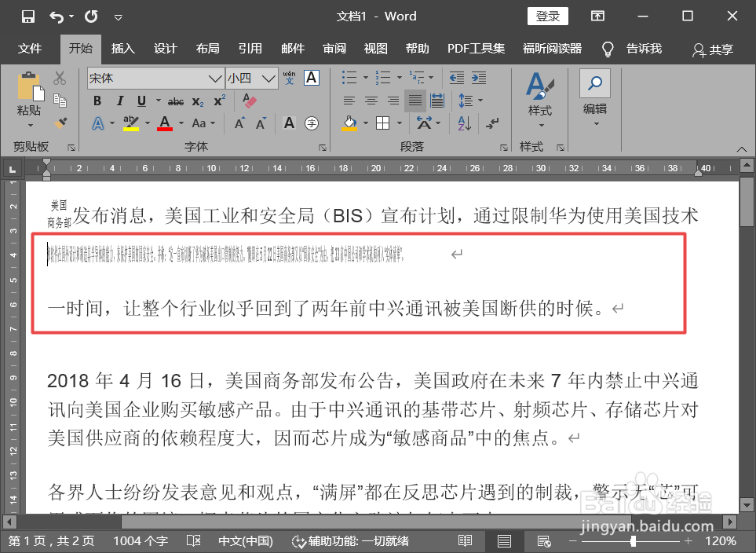756x553 pixels.
Task: Switch to the 插入 ribbon tab
Action: 122,49
